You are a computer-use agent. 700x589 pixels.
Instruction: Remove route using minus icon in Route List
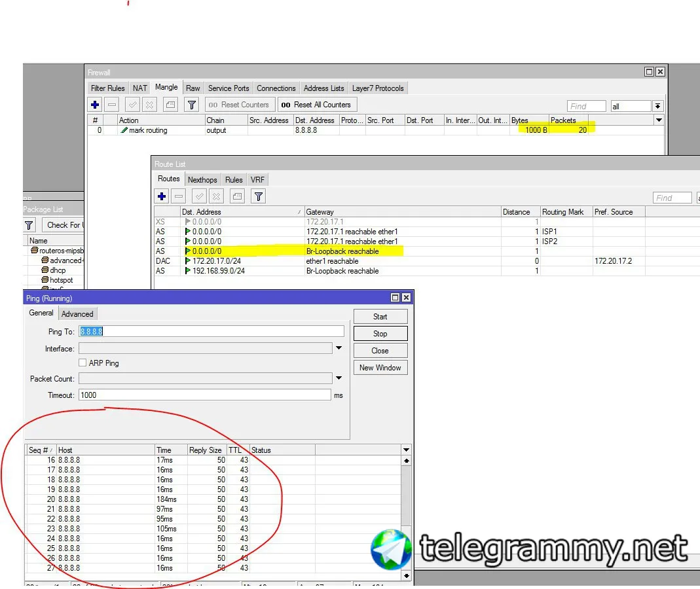point(179,196)
